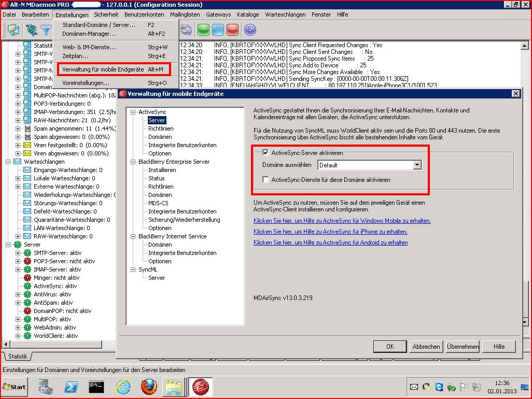Viewport: 532px width, 399px height.
Task: Open Firefox from the taskbar
Action: (x=149, y=387)
